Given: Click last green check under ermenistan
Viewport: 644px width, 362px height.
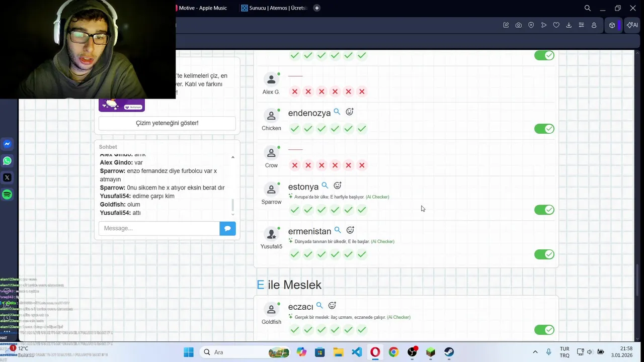Looking at the screenshot, I should pos(362,254).
